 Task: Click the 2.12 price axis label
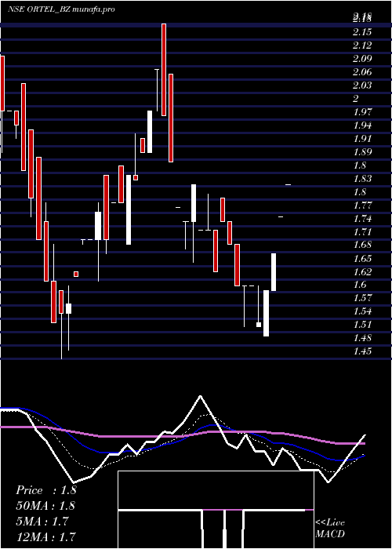362,45
